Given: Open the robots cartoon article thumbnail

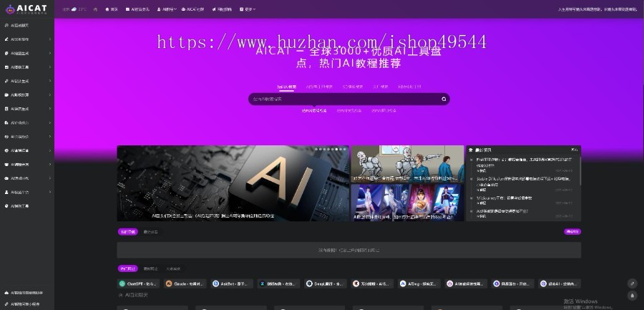Looking at the screenshot, I should (407, 164).
